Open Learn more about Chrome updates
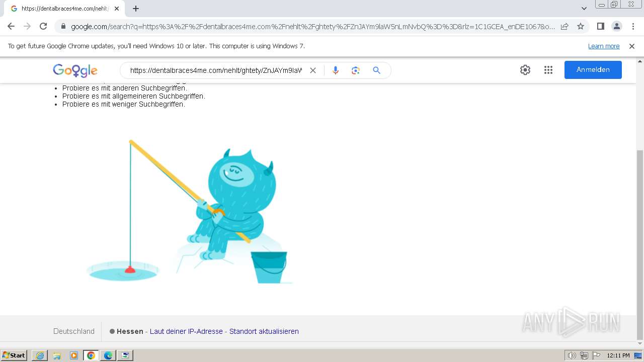The height and width of the screenshot is (362, 644). [x=604, y=46]
